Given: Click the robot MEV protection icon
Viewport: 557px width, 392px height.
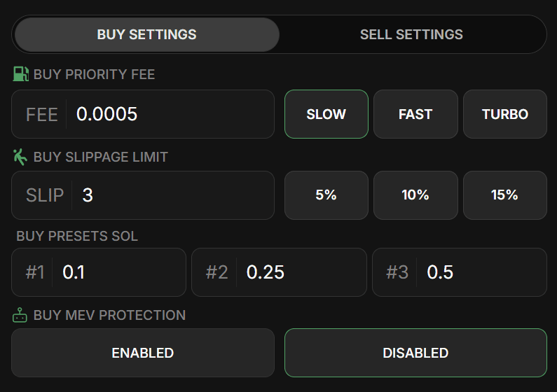Looking at the screenshot, I should click(x=20, y=315).
